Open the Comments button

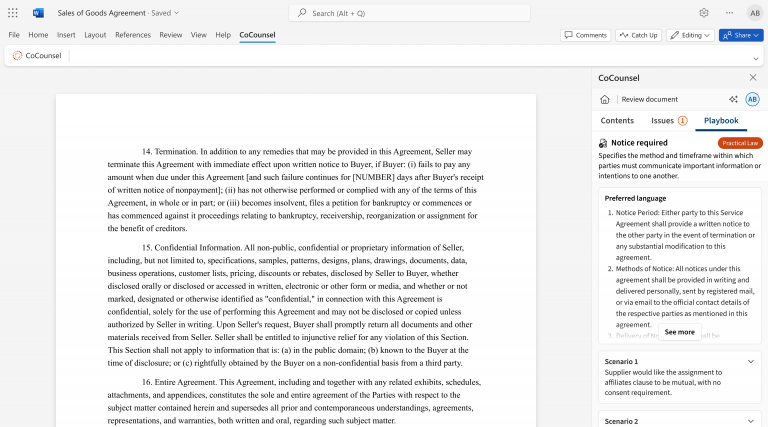(585, 35)
